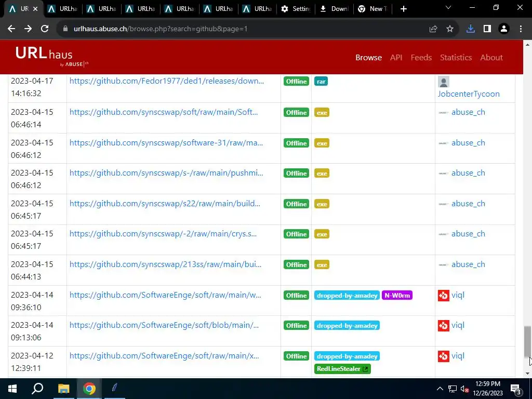Open Windows taskbar search
532x399 pixels.
(37, 389)
